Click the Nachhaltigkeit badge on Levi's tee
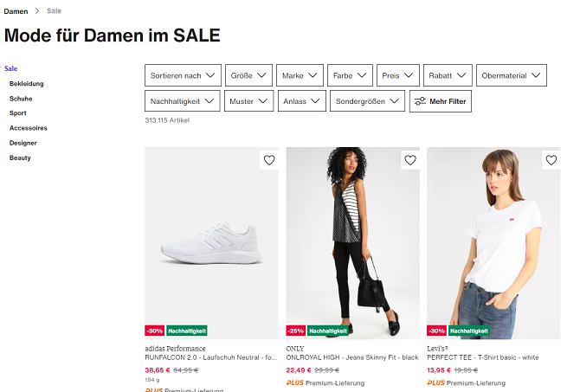 (468, 331)
